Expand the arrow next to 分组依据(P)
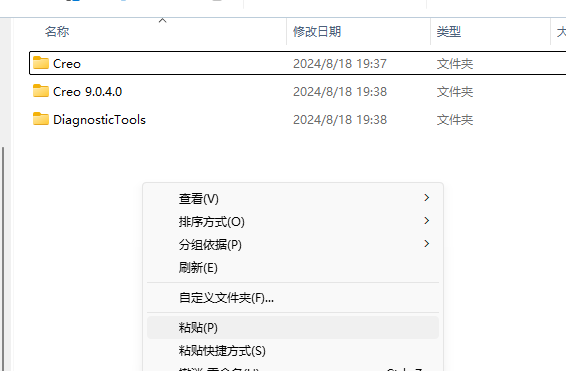The height and width of the screenshot is (371, 566). point(427,244)
